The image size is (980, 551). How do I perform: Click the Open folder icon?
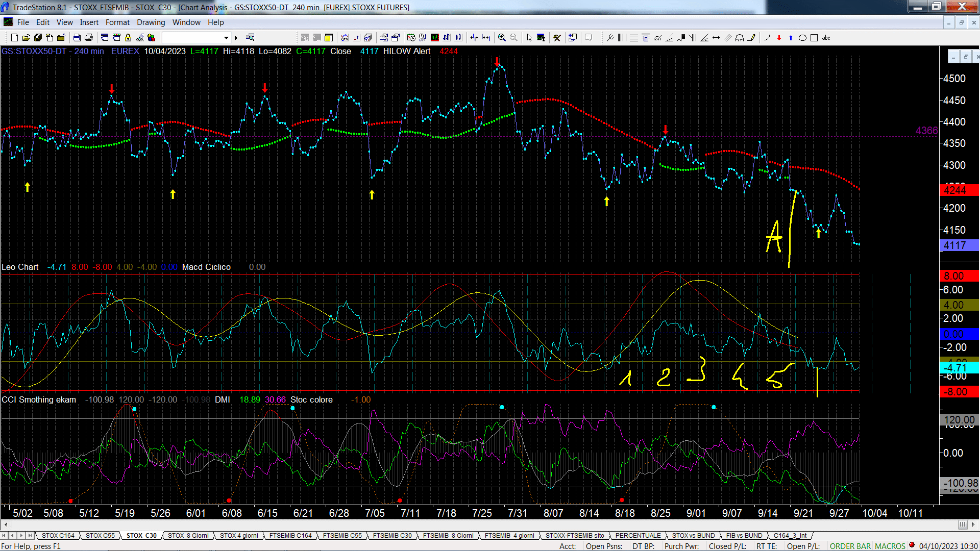pyautogui.click(x=26, y=38)
